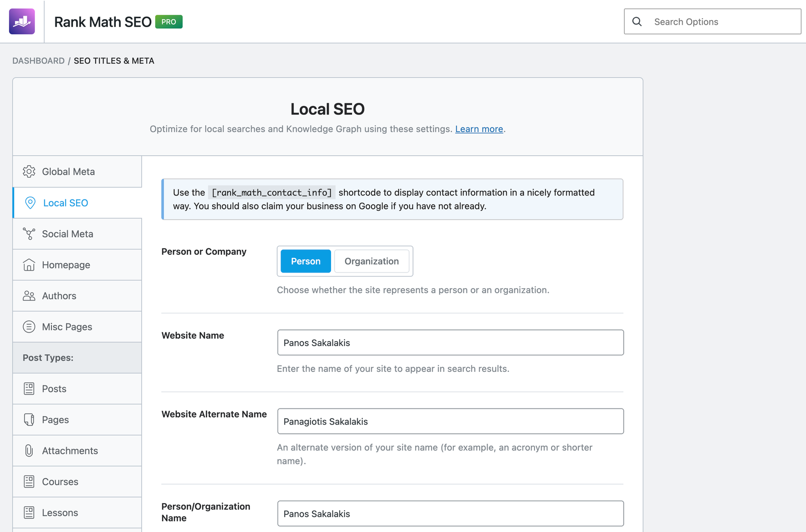Click the Rank Math SEO title
The width and height of the screenshot is (806, 532).
[103, 22]
